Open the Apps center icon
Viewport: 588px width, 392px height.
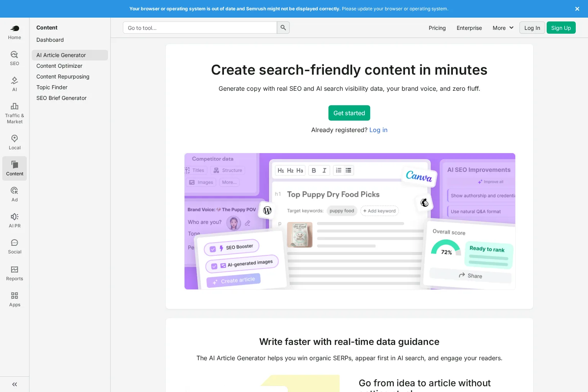click(15, 299)
